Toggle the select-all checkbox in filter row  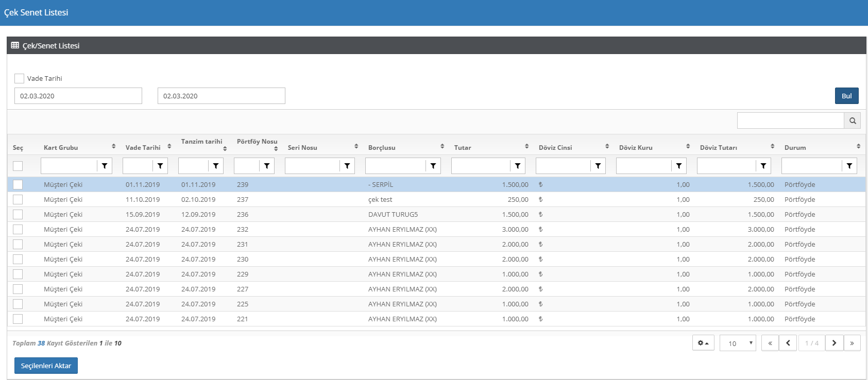coord(18,166)
